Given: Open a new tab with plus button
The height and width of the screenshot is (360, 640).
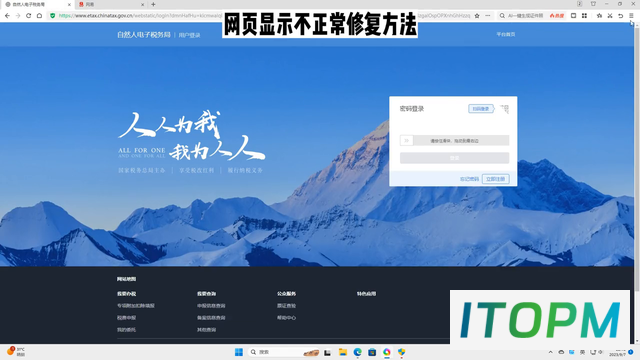Looking at the screenshot, I should [153, 4].
